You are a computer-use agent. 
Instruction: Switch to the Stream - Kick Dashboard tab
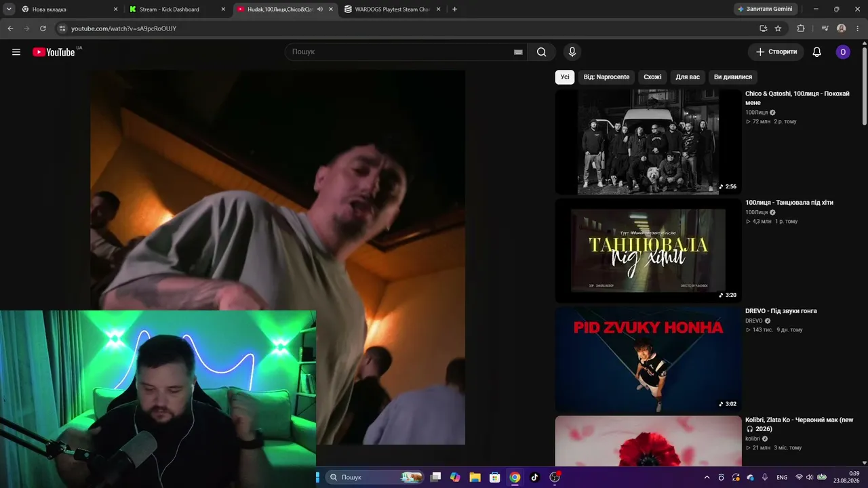tap(178, 9)
